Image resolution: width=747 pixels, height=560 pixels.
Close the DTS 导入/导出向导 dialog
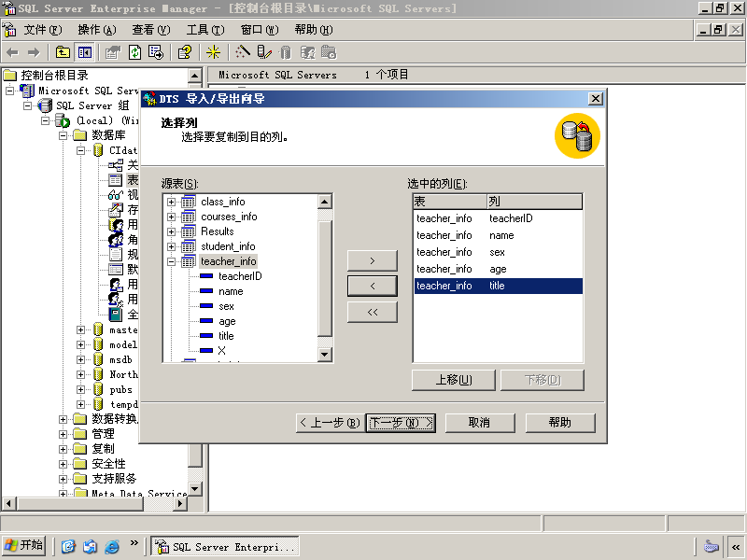click(x=596, y=99)
